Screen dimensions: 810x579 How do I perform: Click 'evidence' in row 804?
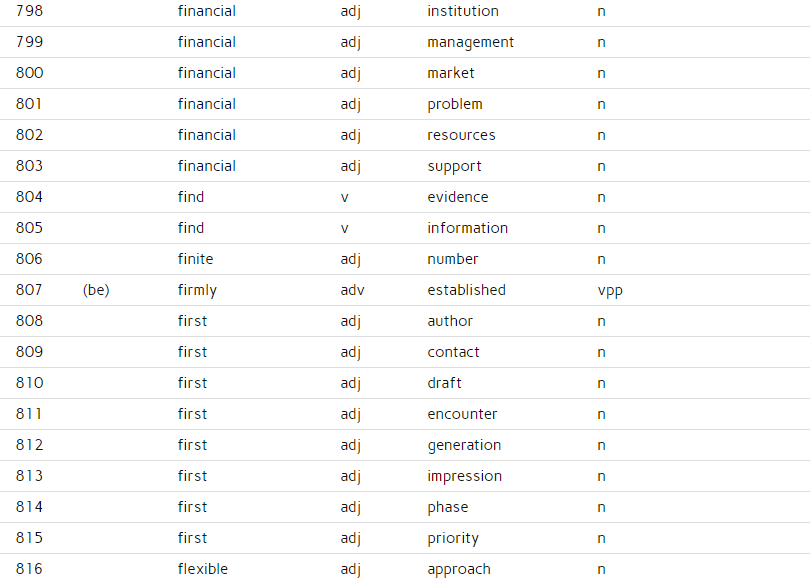(x=458, y=197)
